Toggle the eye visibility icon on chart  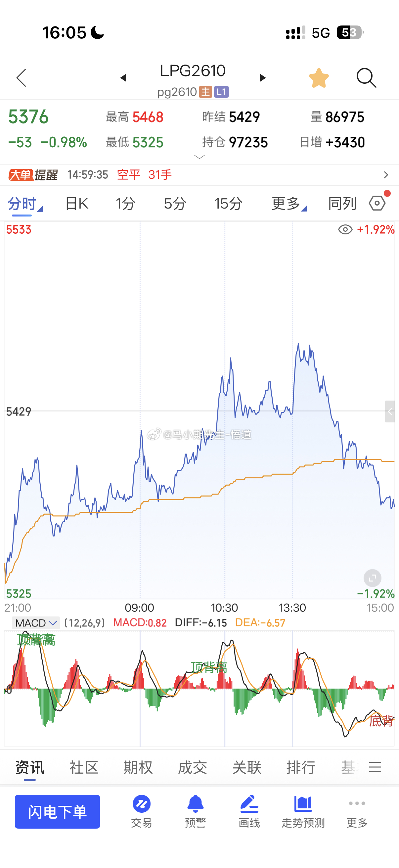coord(345,230)
